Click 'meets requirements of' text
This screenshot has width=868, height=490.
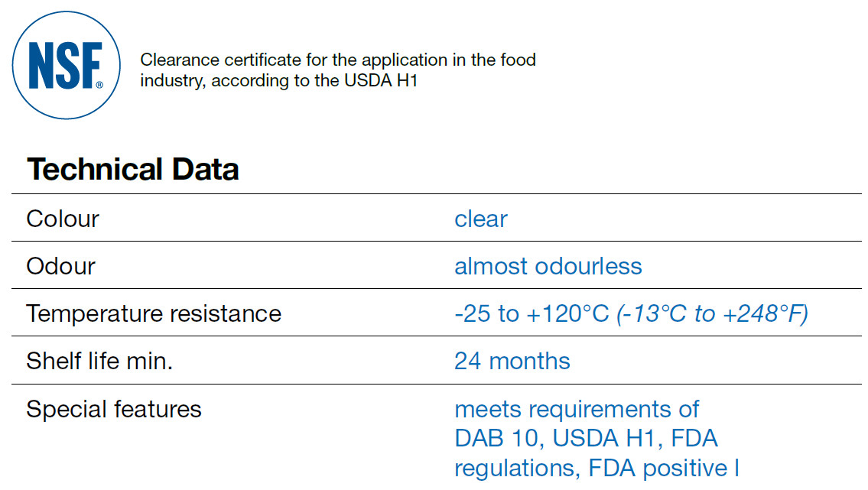(577, 410)
